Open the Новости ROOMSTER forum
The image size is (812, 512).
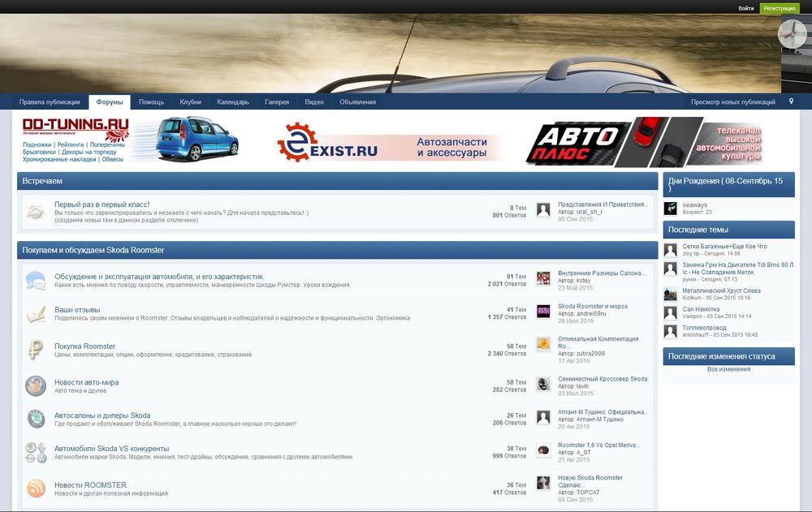[x=91, y=485]
